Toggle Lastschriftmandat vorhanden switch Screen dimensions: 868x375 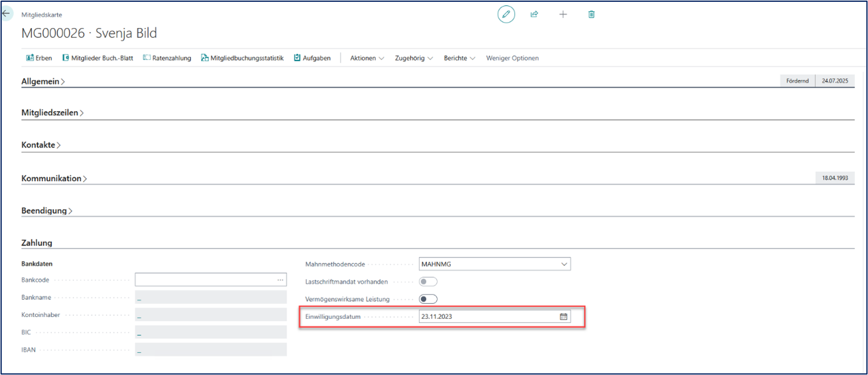click(428, 282)
